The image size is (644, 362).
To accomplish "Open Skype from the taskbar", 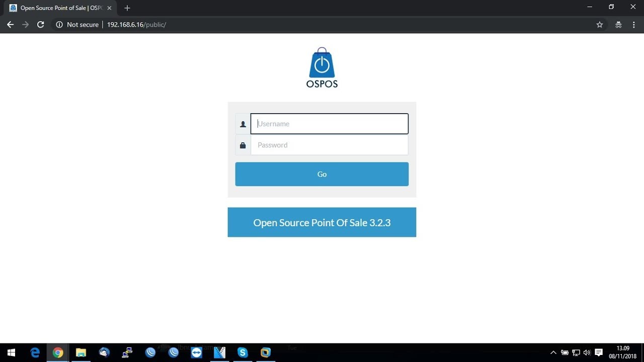I will [x=243, y=352].
